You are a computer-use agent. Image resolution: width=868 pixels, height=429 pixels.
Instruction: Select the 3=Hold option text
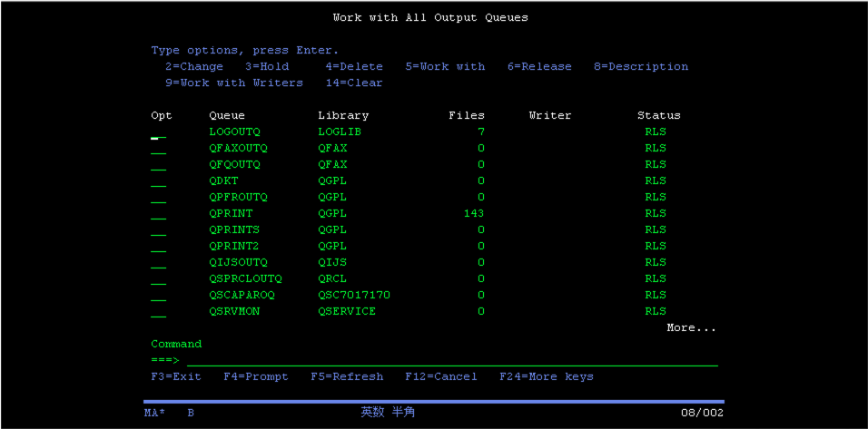point(267,67)
